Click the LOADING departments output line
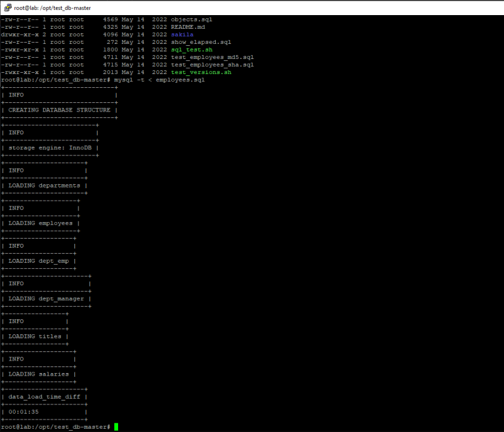Screen dimensions: 504x432 [x=44, y=186]
